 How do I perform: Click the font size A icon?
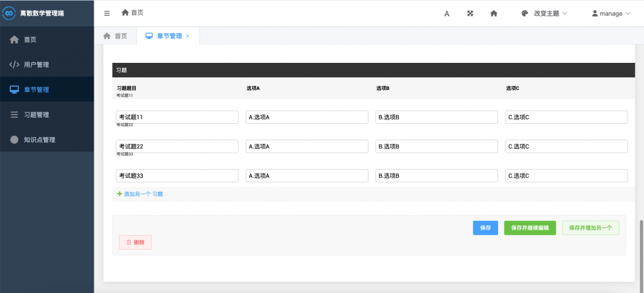click(447, 14)
